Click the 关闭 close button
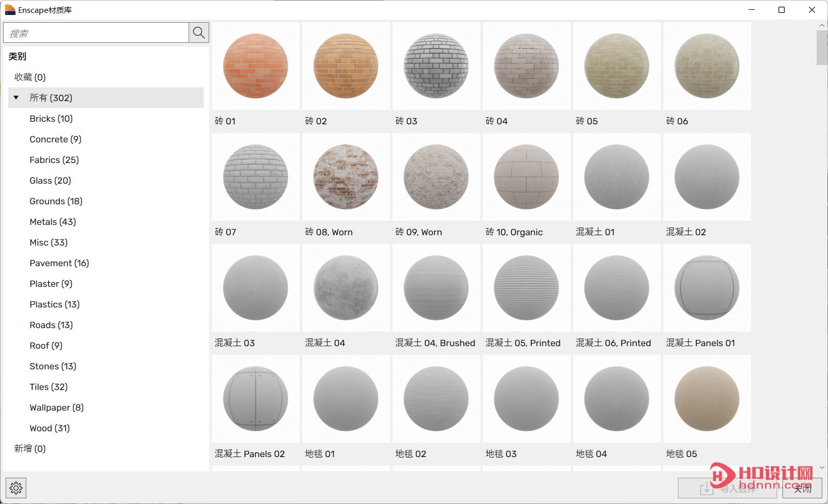 (x=802, y=488)
